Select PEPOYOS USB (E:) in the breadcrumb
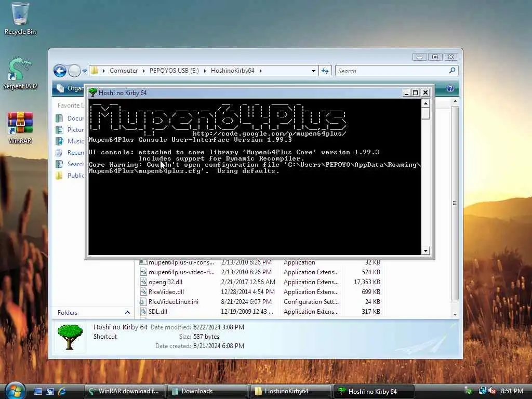The width and height of the screenshot is (532, 399). [174, 71]
